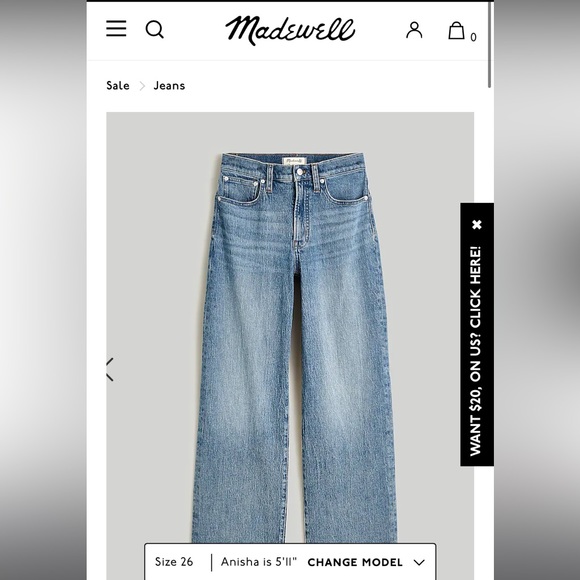
Task: Open the hamburger navigation menu
Action: tap(116, 28)
